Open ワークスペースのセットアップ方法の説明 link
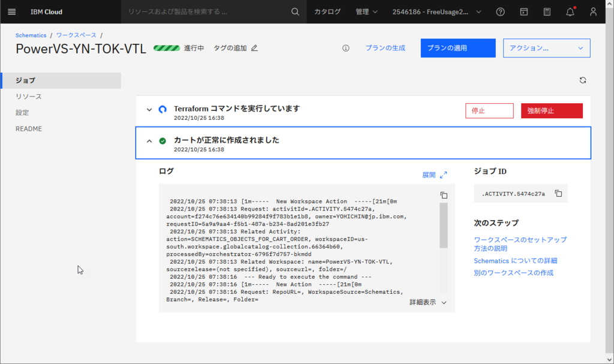Image resolution: width=614 pixels, height=364 pixels. point(520,243)
